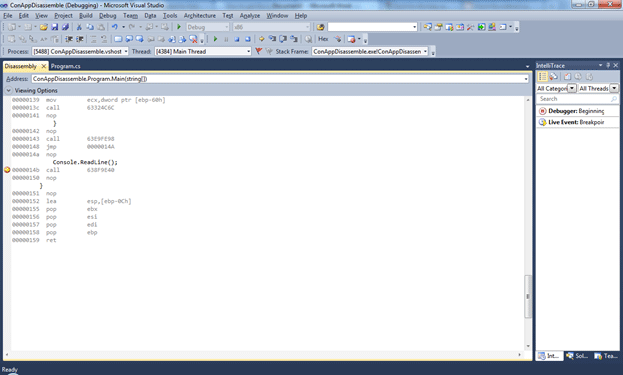Toggle Hex display mode
Viewport: 623px width, 375px height.
[323, 39]
